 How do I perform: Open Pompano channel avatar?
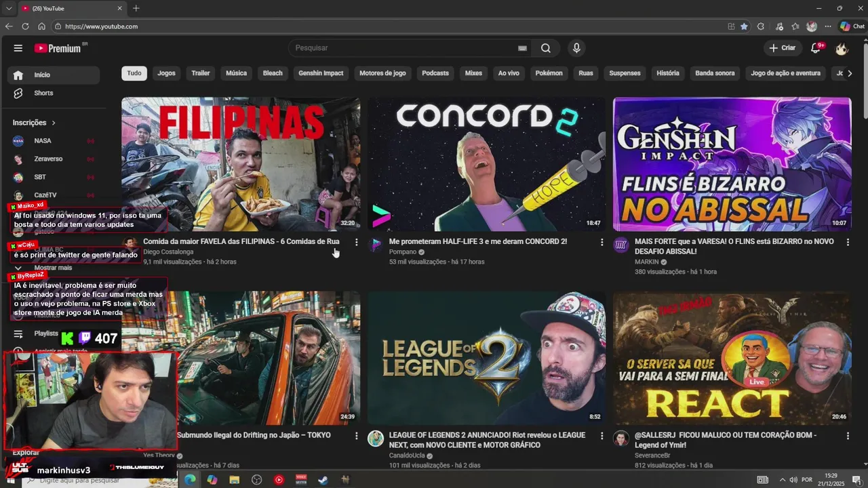point(376,245)
